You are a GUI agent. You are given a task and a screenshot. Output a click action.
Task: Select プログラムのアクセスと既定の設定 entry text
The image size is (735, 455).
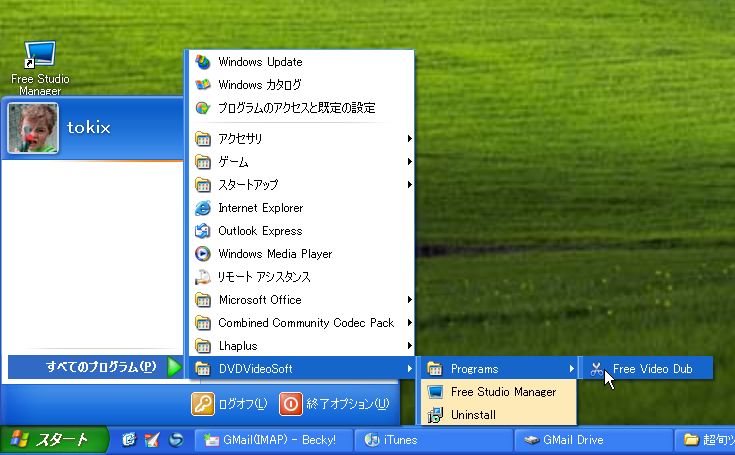tap(297, 108)
